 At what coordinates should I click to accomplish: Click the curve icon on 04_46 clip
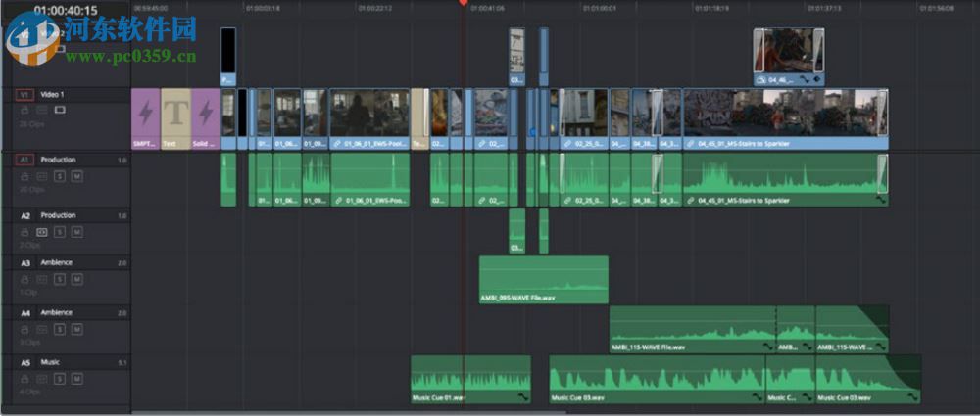click(x=806, y=80)
